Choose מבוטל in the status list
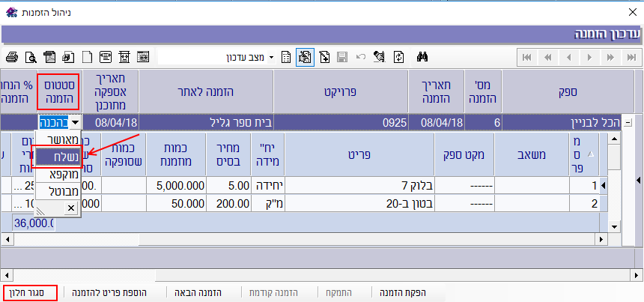644x302 pixels. (x=57, y=191)
